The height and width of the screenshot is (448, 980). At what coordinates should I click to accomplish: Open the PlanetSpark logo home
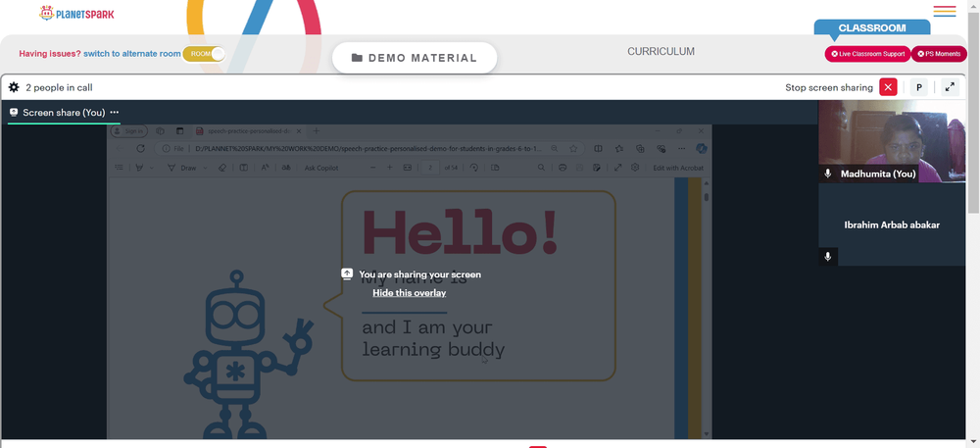point(76,13)
